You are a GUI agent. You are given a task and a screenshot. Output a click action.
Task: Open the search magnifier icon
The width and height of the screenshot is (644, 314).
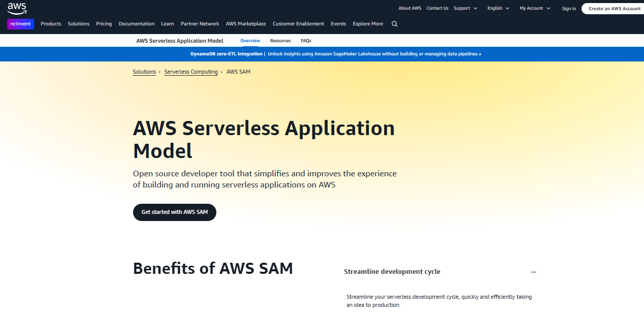tap(395, 24)
